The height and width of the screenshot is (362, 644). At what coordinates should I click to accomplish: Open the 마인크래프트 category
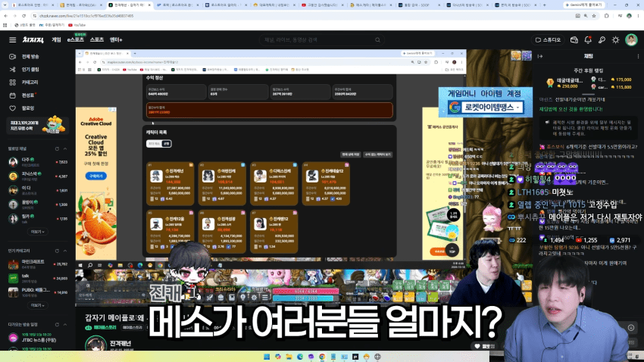coord(37,264)
